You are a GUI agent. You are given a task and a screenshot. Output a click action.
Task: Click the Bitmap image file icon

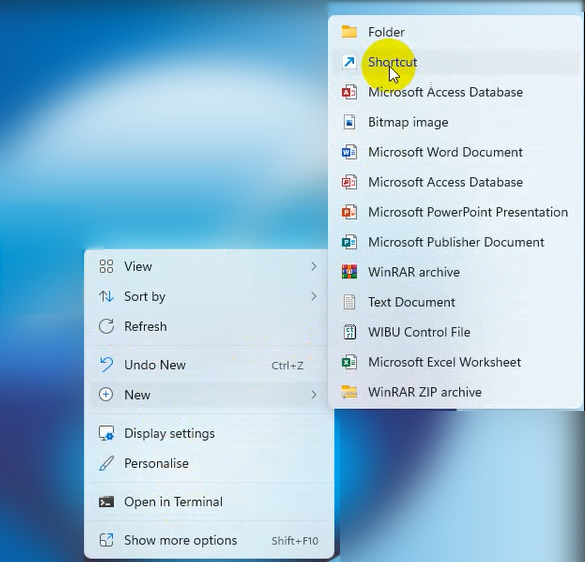pos(349,122)
